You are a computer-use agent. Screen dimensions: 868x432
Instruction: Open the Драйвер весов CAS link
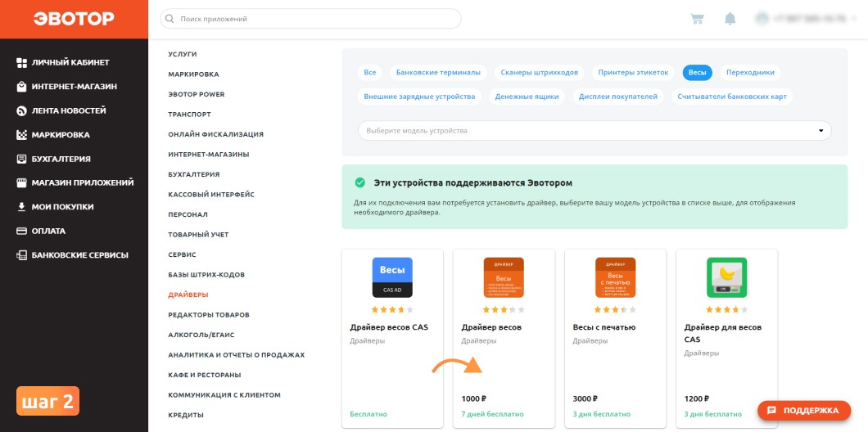tap(389, 327)
